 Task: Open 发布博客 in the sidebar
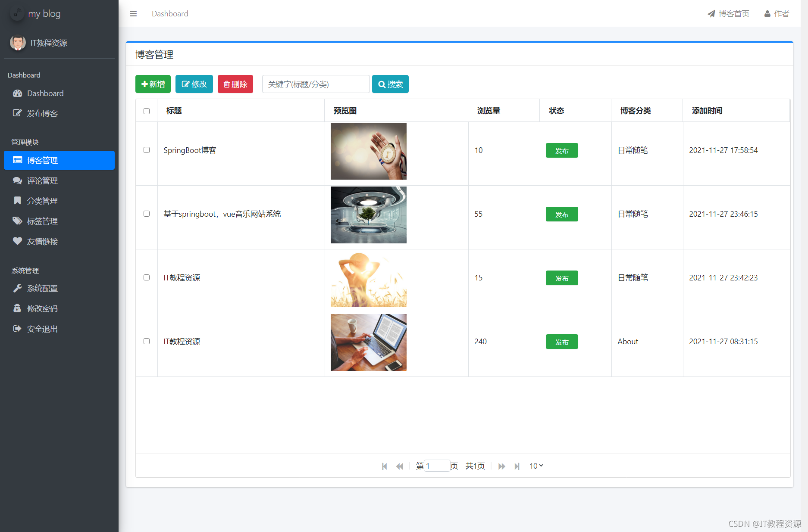(x=59, y=113)
